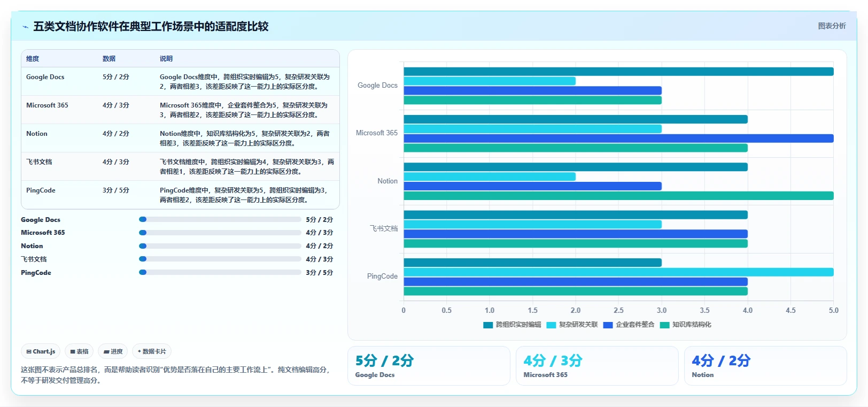Select the 进度 chip

tap(113, 351)
